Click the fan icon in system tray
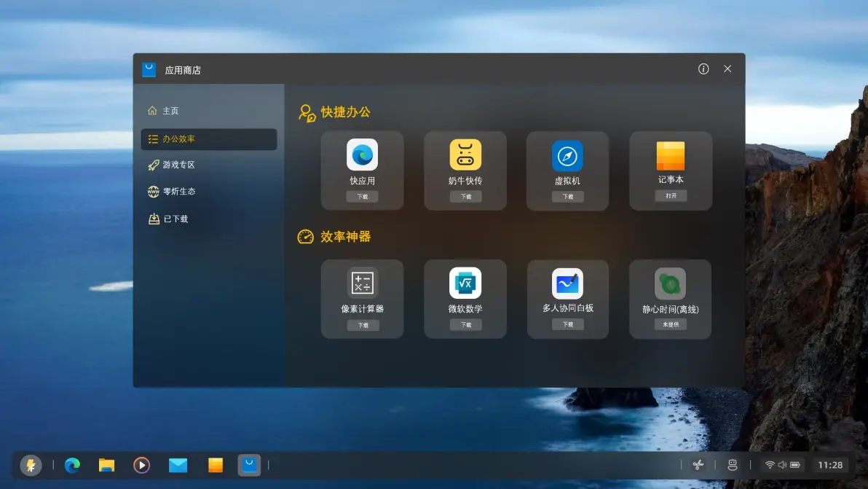The image size is (868, 489). point(698,465)
